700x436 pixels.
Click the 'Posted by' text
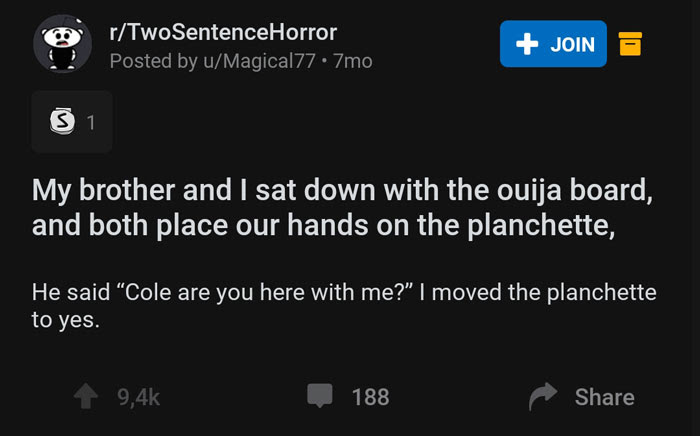point(154,61)
